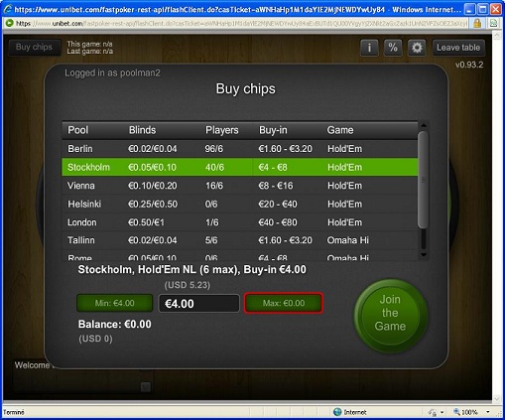Click Helsinki blinds €0.25/€0.50 cell
This screenshot has width=505, height=420.
(153, 204)
